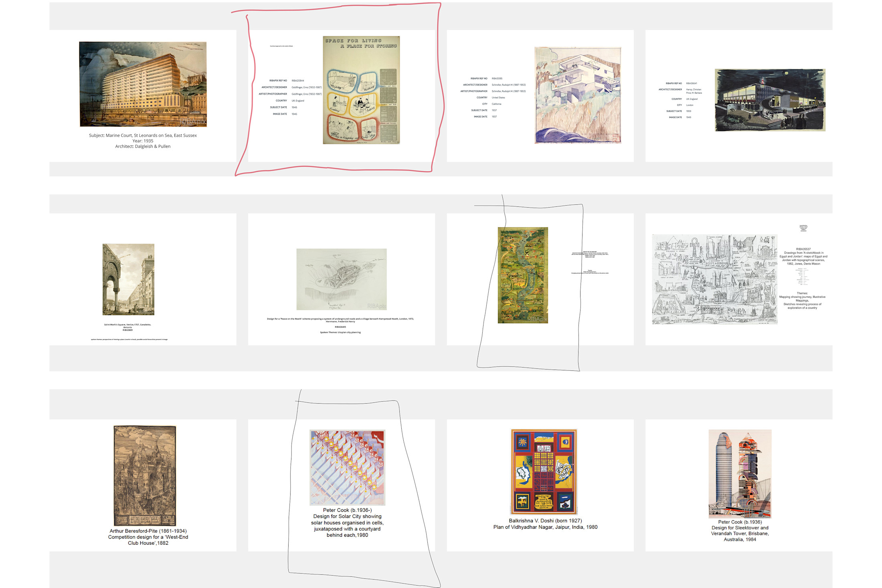This screenshot has width=882, height=588.
Task: Click 'RIBA36405' reference text
Action: tap(340, 327)
